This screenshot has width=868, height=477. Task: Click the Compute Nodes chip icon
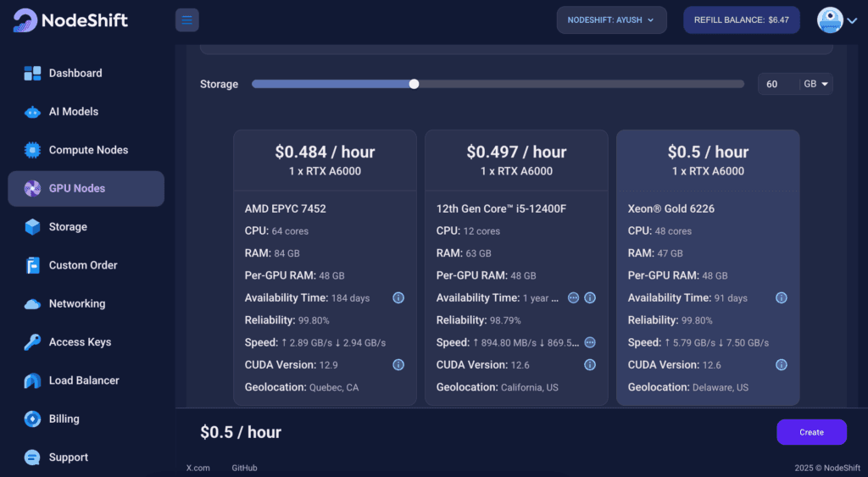[33, 150]
